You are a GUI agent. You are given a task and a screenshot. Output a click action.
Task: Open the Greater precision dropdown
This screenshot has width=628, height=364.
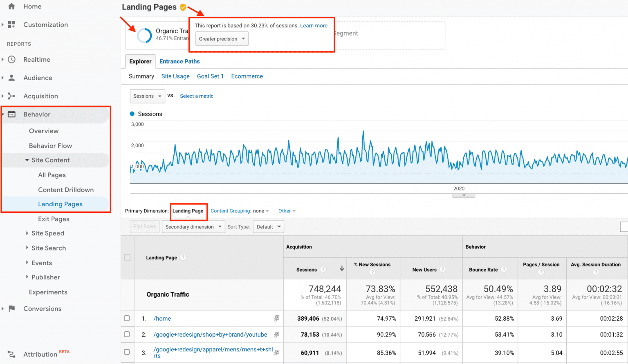pos(221,38)
